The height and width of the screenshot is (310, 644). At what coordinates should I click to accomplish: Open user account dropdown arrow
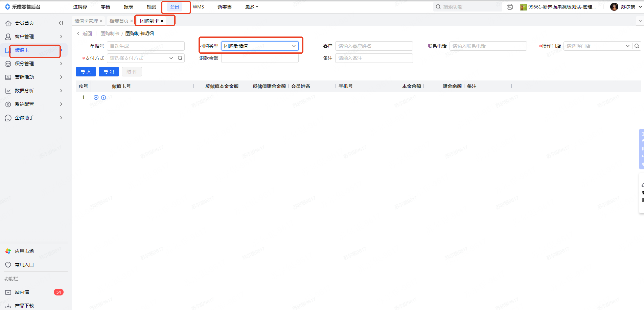640,7
